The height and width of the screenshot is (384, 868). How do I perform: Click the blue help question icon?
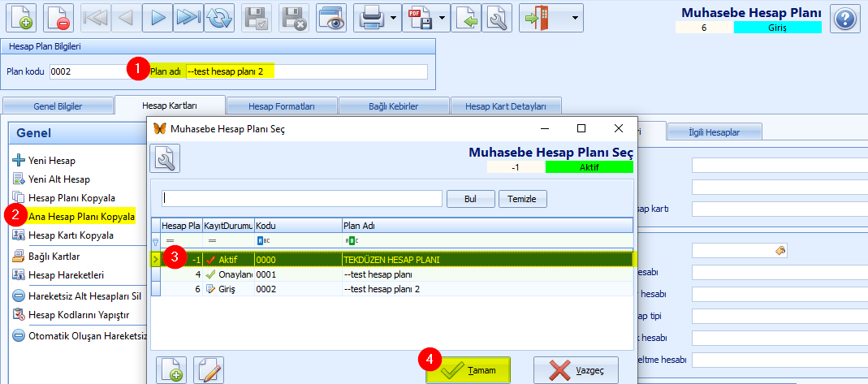click(845, 18)
